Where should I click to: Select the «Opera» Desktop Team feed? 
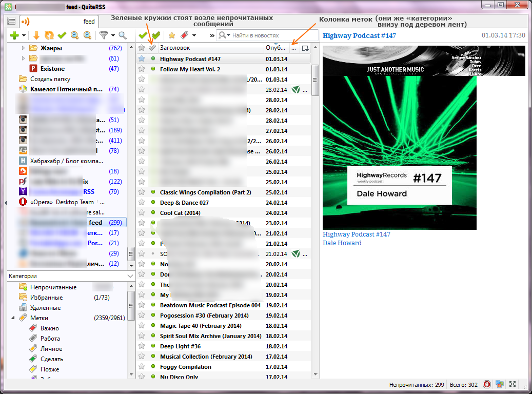pyautogui.click(x=67, y=202)
